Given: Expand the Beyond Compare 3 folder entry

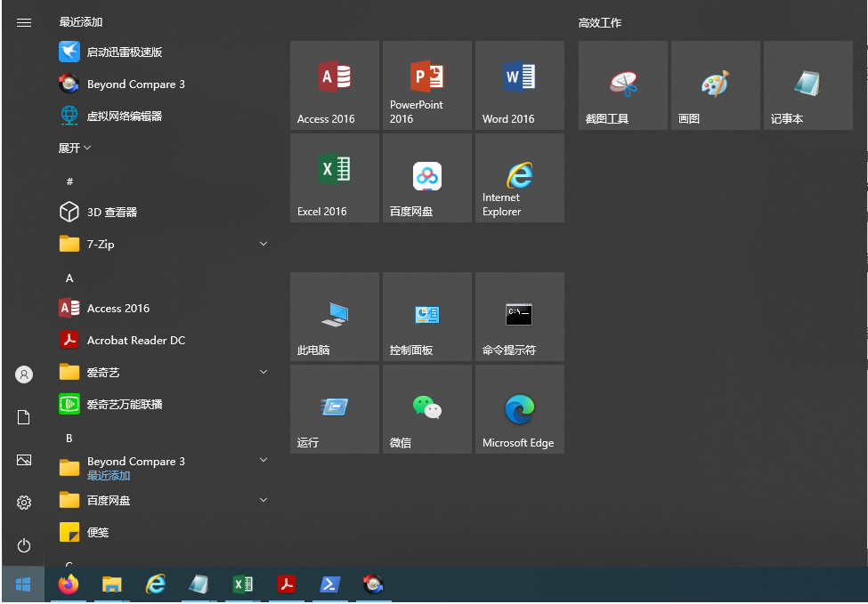Looking at the screenshot, I should (263, 460).
